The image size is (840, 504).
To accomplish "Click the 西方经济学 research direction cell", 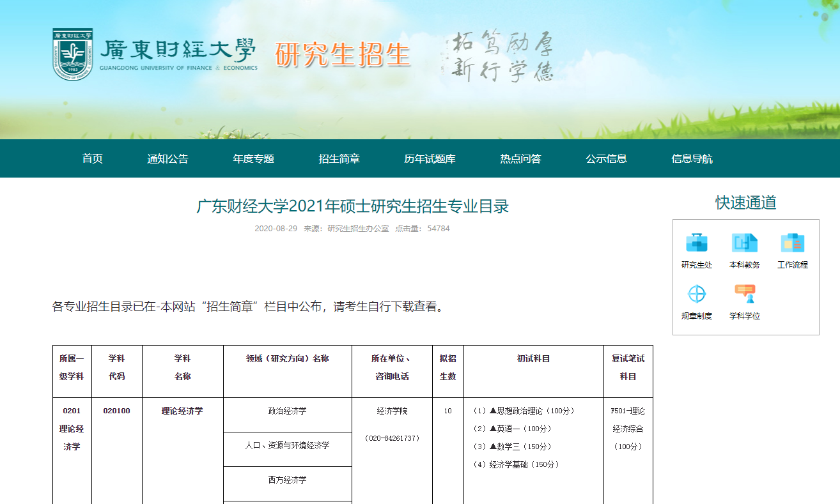I will coord(287,480).
